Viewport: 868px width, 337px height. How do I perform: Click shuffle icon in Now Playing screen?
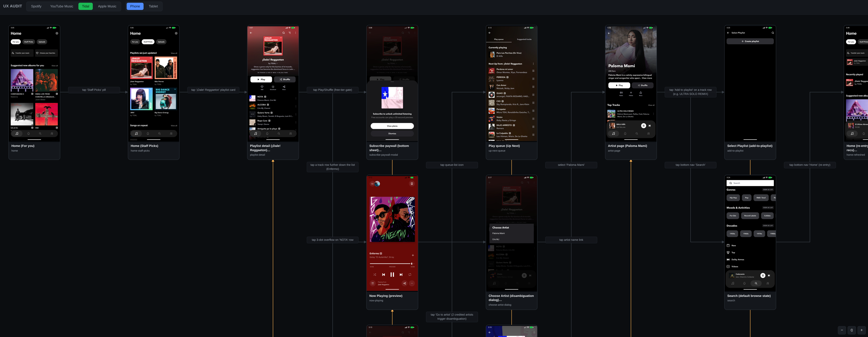coord(375,275)
